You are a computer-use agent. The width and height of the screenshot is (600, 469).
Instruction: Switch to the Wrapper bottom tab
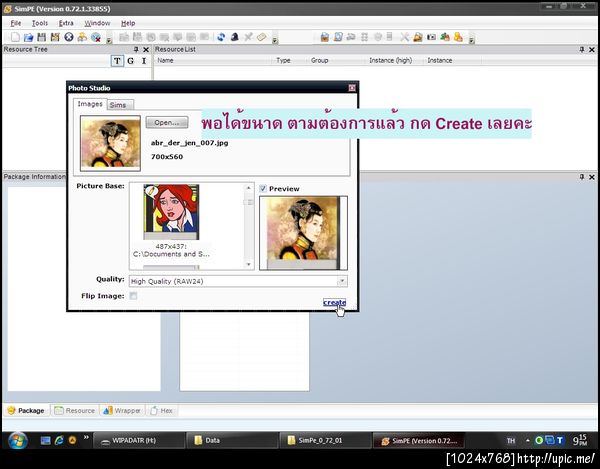pyautogui.click(x=122, y=410)
